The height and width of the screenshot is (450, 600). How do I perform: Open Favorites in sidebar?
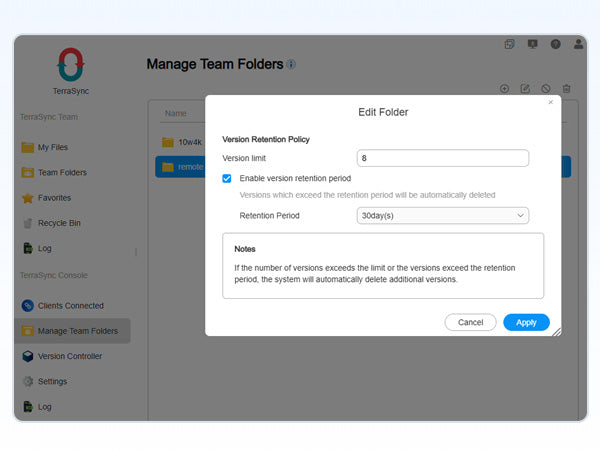[x=54, y=197]
